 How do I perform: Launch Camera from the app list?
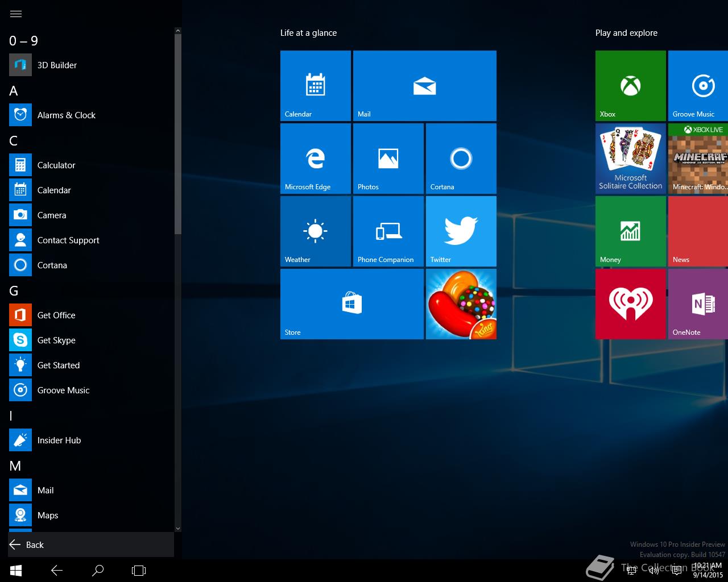click(x=91, y=215)
